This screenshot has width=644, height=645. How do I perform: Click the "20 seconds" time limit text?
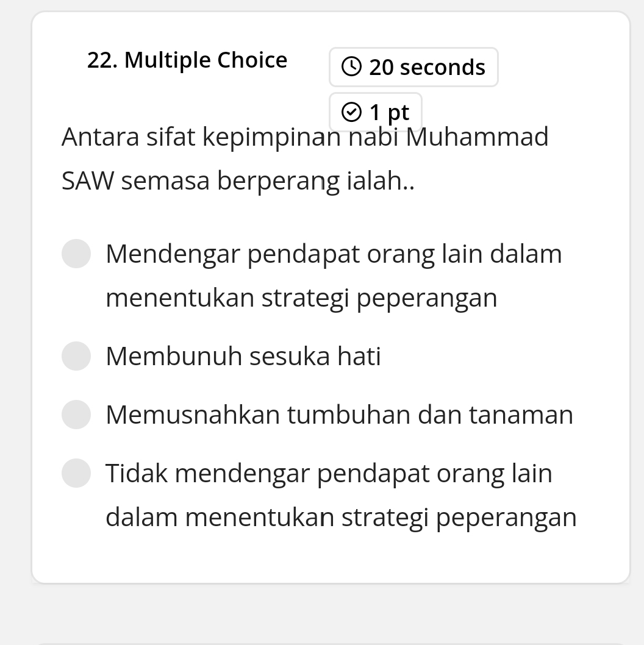[x=427, y=67]
